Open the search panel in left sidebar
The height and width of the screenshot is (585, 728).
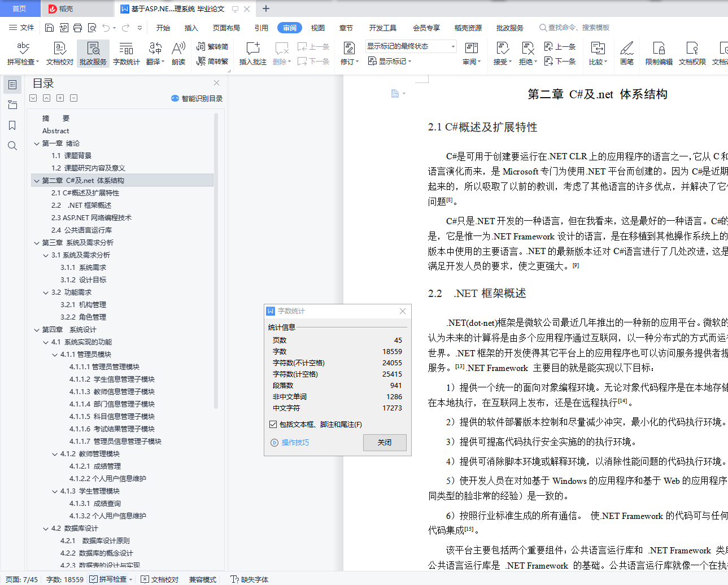[x=12, y=146]
